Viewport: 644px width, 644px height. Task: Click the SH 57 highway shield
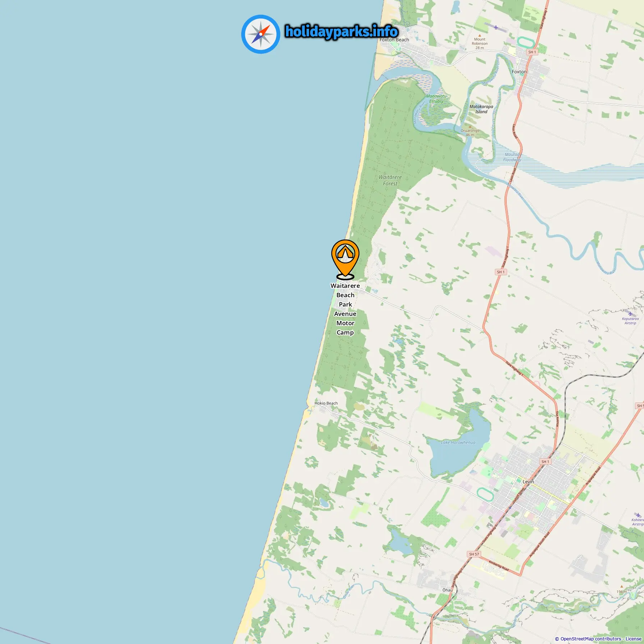point(474,554)
